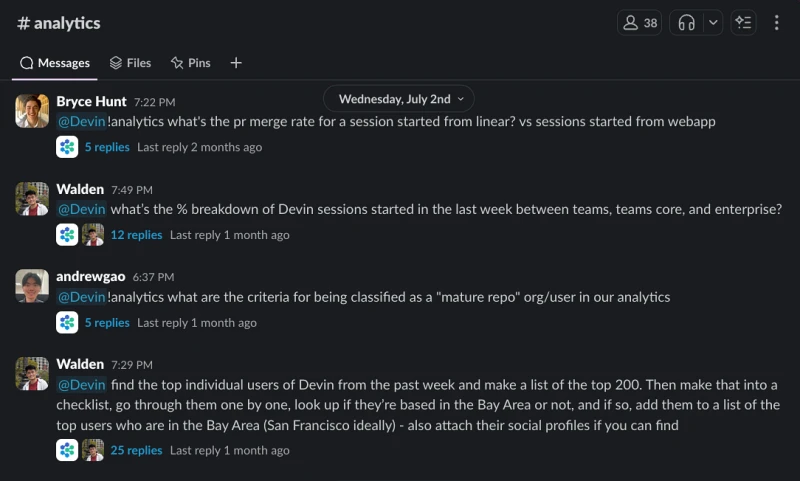Click the @Devin mention in andrewgao's message
Screen dimensions: 800x481
tap(82, 297)
